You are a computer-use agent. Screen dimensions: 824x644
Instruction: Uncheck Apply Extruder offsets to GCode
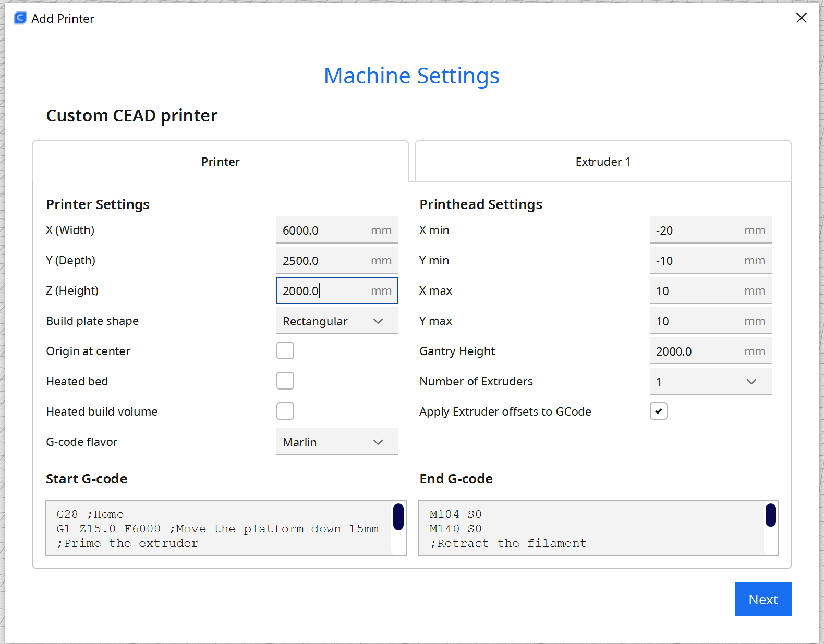pyautogui.click(x=658, y=411)
